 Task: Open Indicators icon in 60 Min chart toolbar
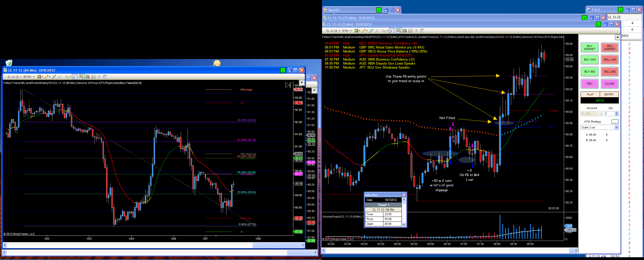click(93, 77)
